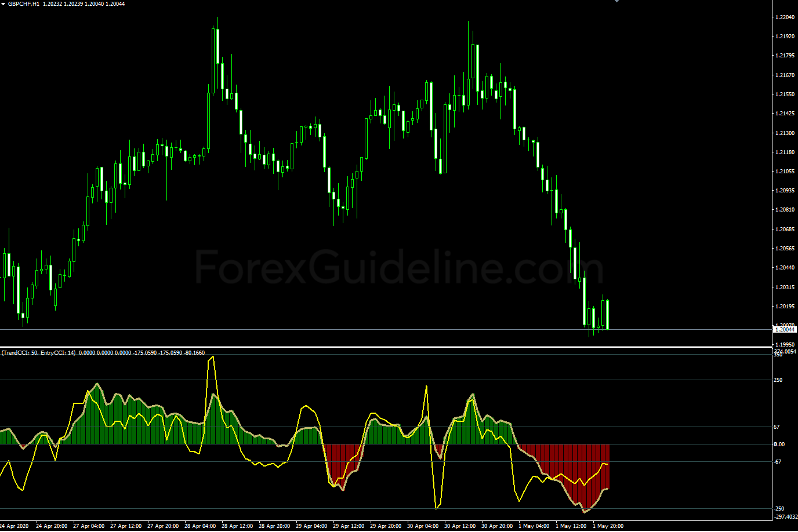The height and width of the screenshot is (532, 798).
Task: Click OHLC values starting with 1.20232
Action: (x=84, y=3)
